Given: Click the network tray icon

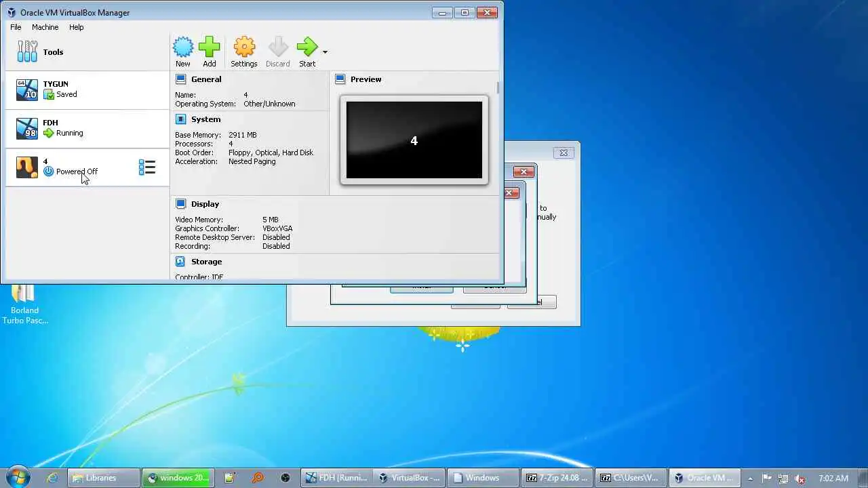Looking at the screenshot, I should tap(783, 479).
